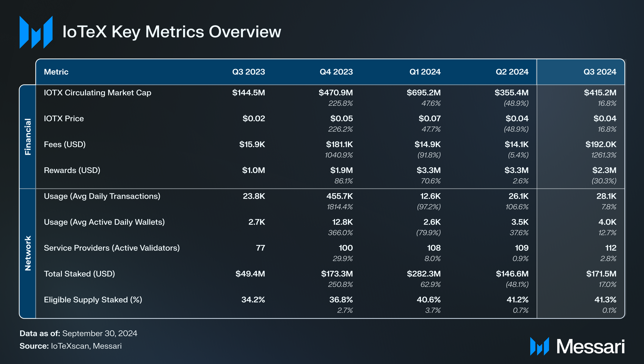Screen dimensions: 644x364
Task: Select the "4.0K" active wallets value
Action: coord(607,222)
